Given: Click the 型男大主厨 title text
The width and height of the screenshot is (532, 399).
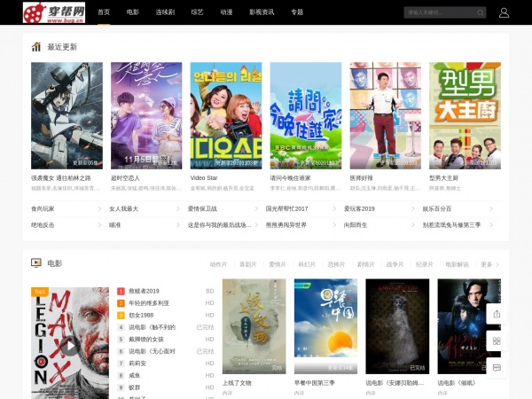Looking at the screenshot, I should tap(444, 178).
